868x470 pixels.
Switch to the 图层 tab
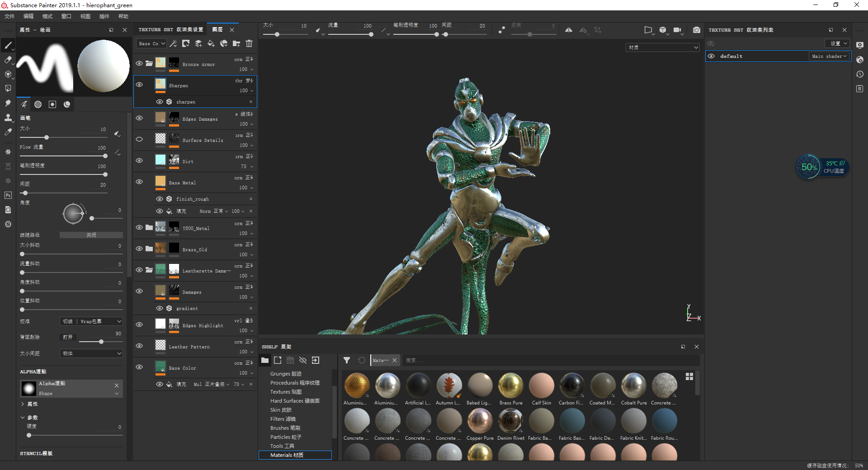218,29
